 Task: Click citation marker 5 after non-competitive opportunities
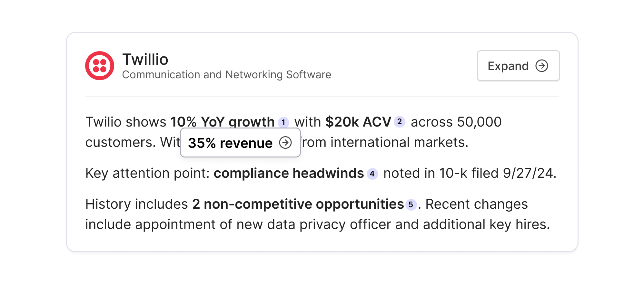[x=411, y=204]
